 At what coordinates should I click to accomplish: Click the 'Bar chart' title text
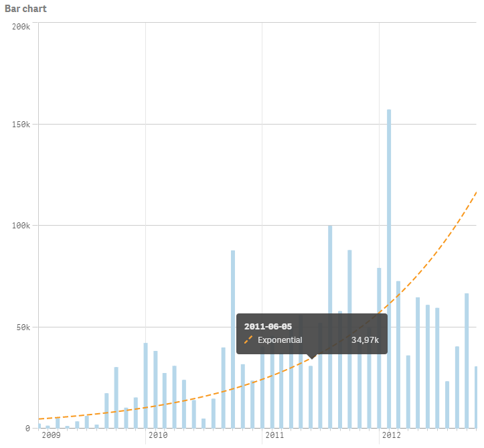tap(25, 9)
